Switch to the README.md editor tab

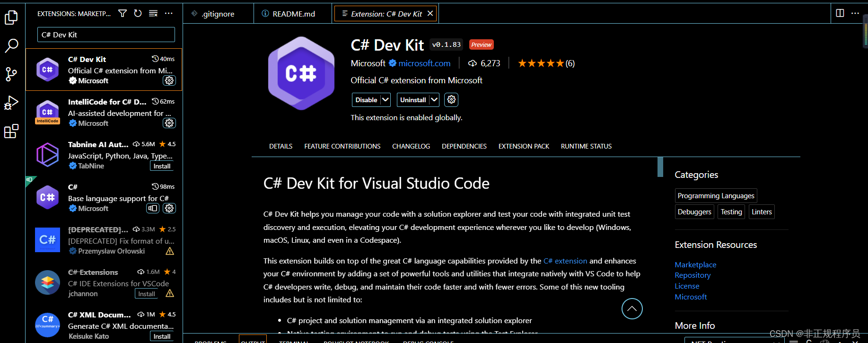[293, 14]
